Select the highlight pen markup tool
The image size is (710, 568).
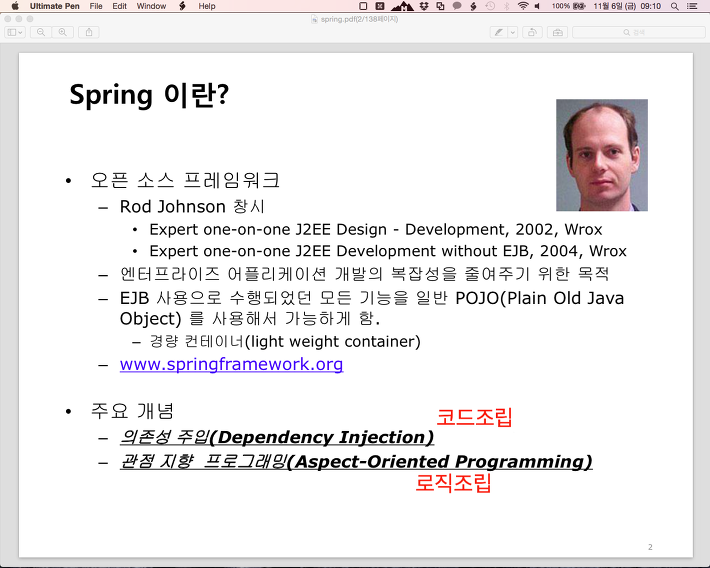[x=499, y=32]
